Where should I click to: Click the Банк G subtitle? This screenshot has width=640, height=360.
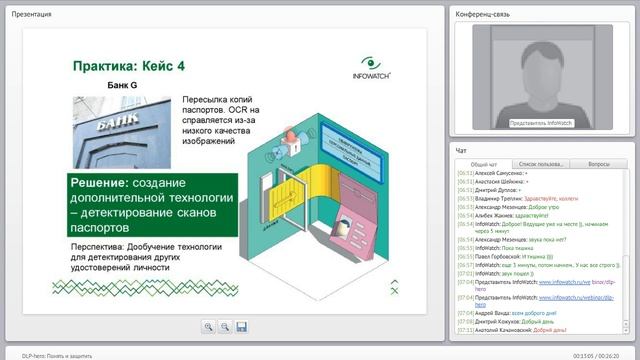click(x=122, y=85)
